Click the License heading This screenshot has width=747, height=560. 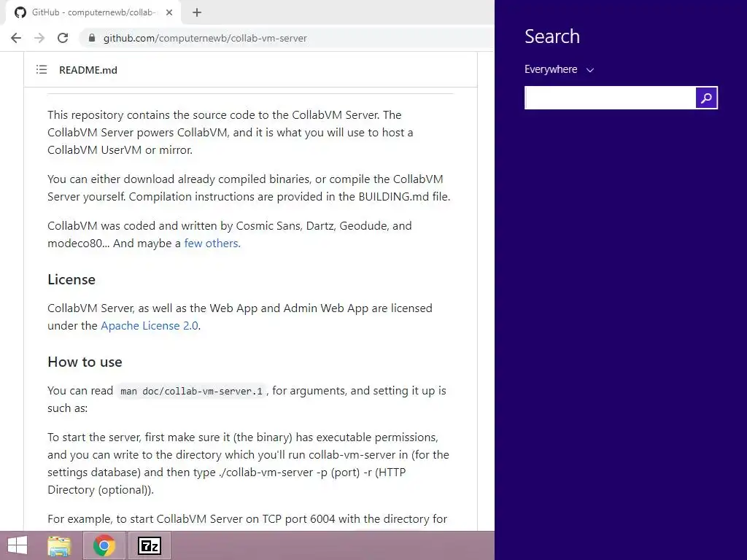71,279
